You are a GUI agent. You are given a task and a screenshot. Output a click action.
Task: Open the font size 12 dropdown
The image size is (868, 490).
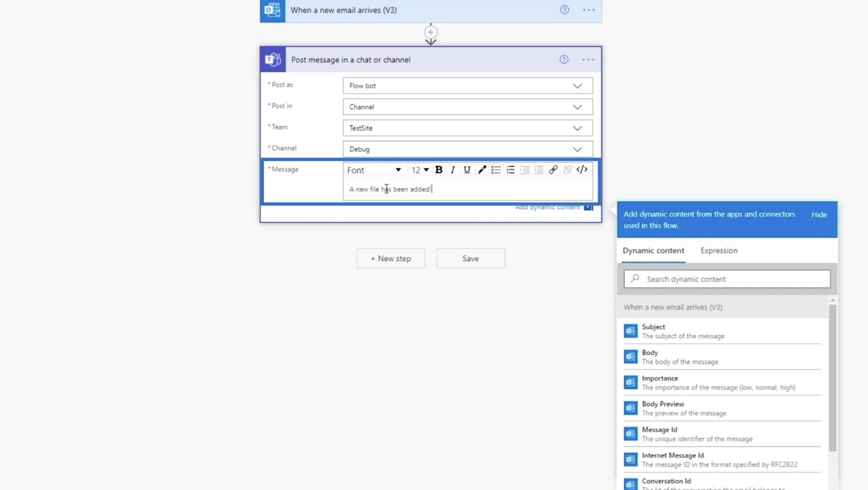[420, 170]
